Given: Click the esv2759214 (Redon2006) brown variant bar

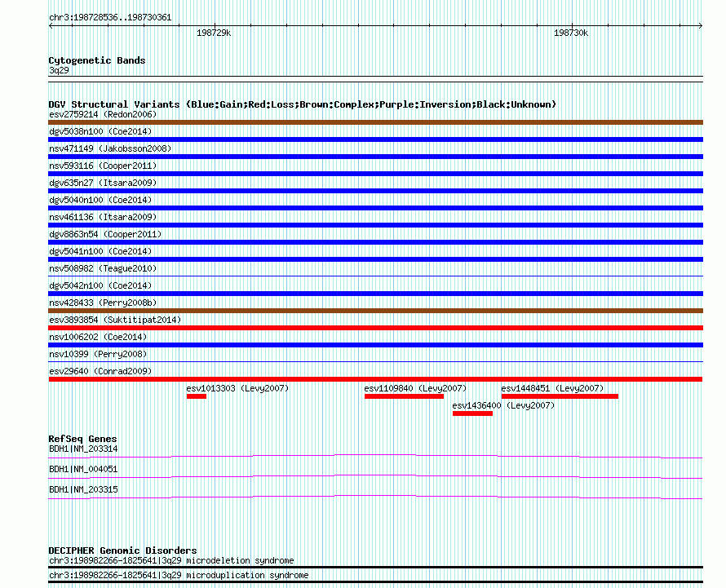Looking at the screenshot, I should tap(375, 122).
